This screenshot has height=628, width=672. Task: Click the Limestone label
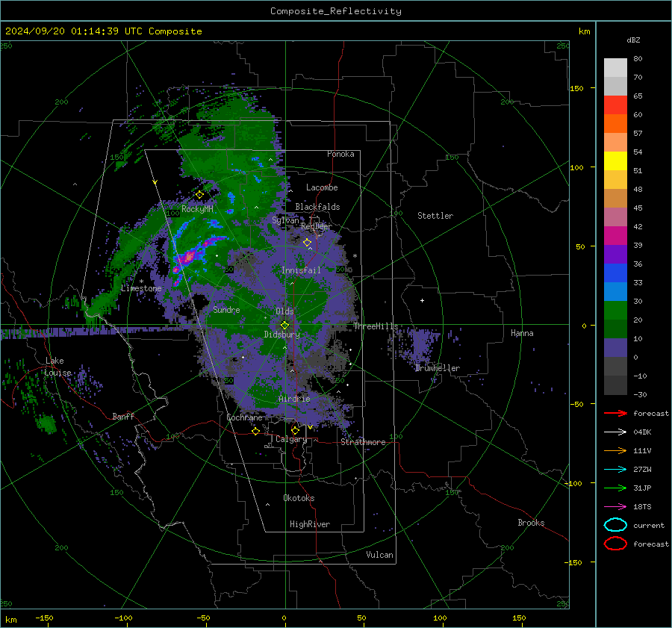point(141,288)
